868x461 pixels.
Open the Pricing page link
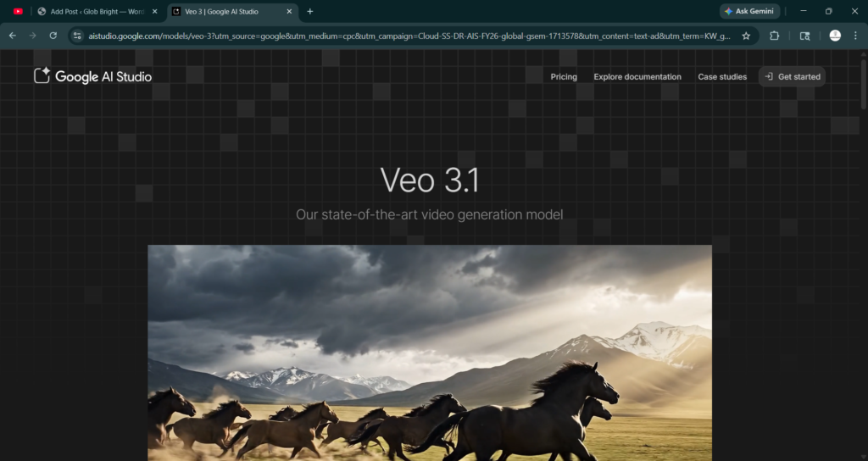tap(564, 76)
